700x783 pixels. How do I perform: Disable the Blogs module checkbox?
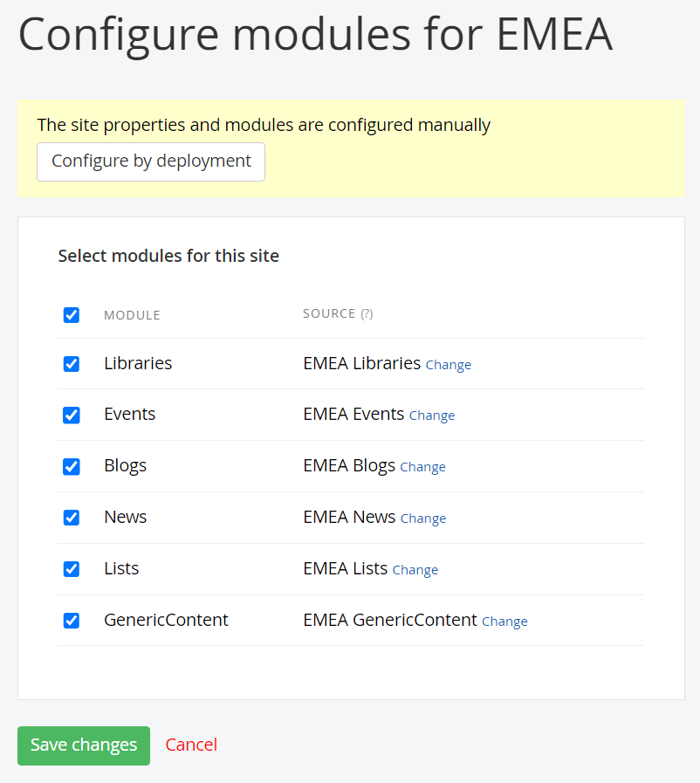(72, 466)
